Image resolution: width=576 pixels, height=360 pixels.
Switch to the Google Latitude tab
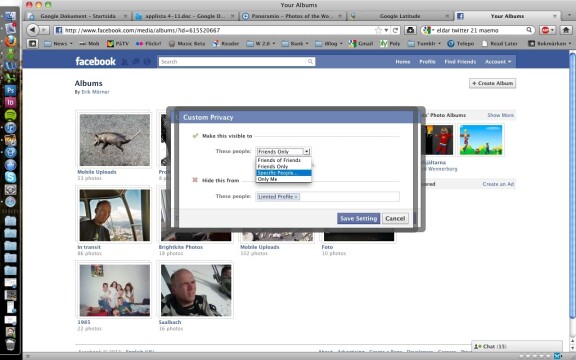(400, 16)
